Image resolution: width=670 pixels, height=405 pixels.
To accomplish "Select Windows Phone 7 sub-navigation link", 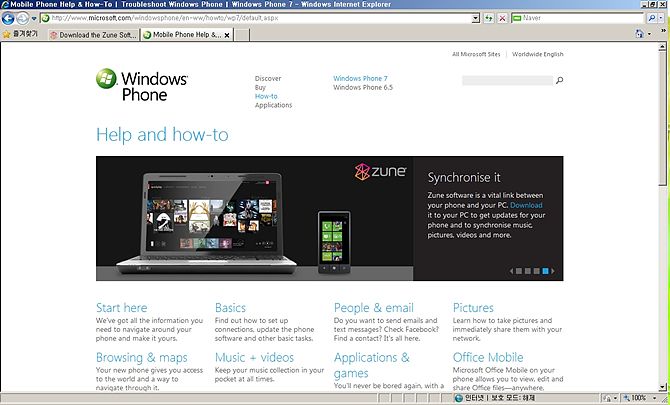I will click(x=360, y=78).
